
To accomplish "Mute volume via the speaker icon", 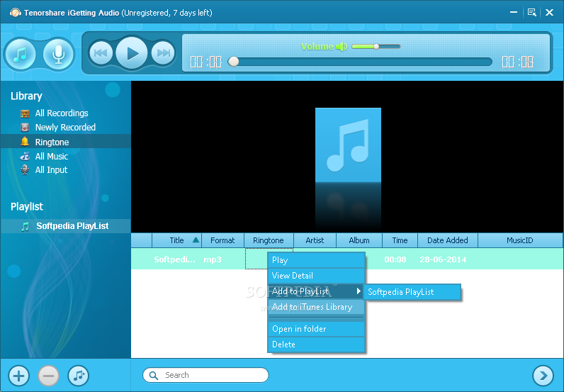I will pos(342,47).
